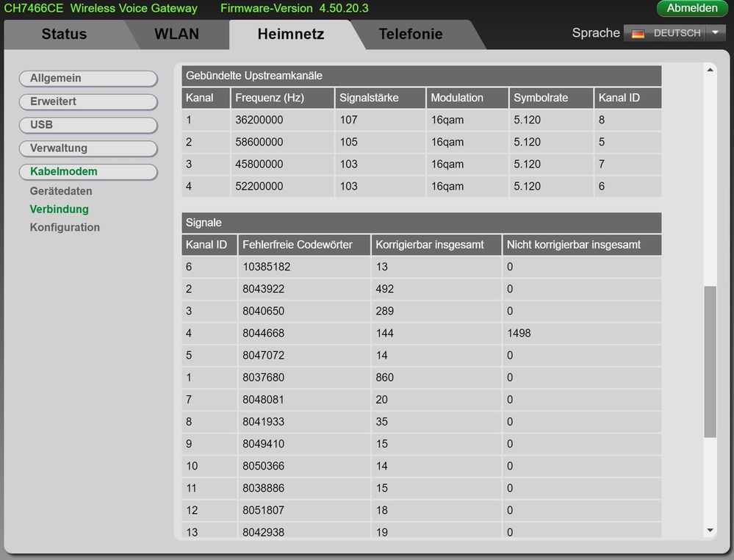Click frequency value 52200000

[x=259, y=187]
